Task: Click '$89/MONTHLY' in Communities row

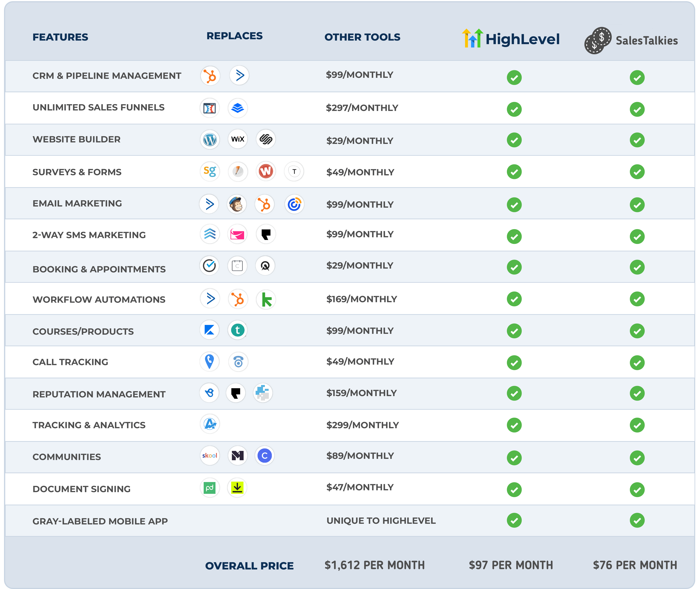Action: tap(360, 456)
